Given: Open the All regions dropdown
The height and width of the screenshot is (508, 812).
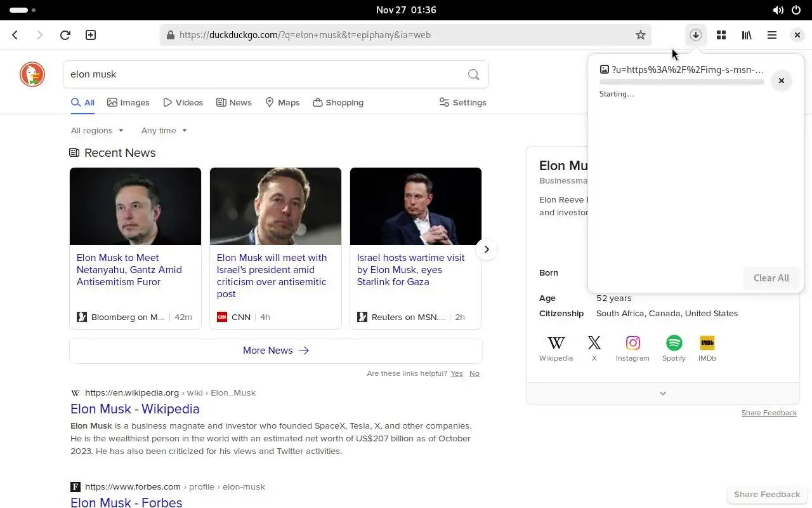Looking at the screenshot, I should 97,130.
